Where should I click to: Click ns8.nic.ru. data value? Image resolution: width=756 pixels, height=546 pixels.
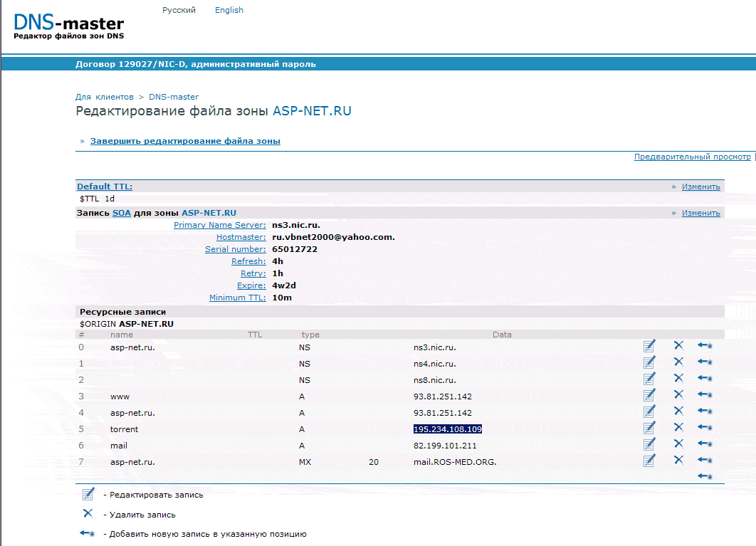pyautogui.click(x=435, y=380)
